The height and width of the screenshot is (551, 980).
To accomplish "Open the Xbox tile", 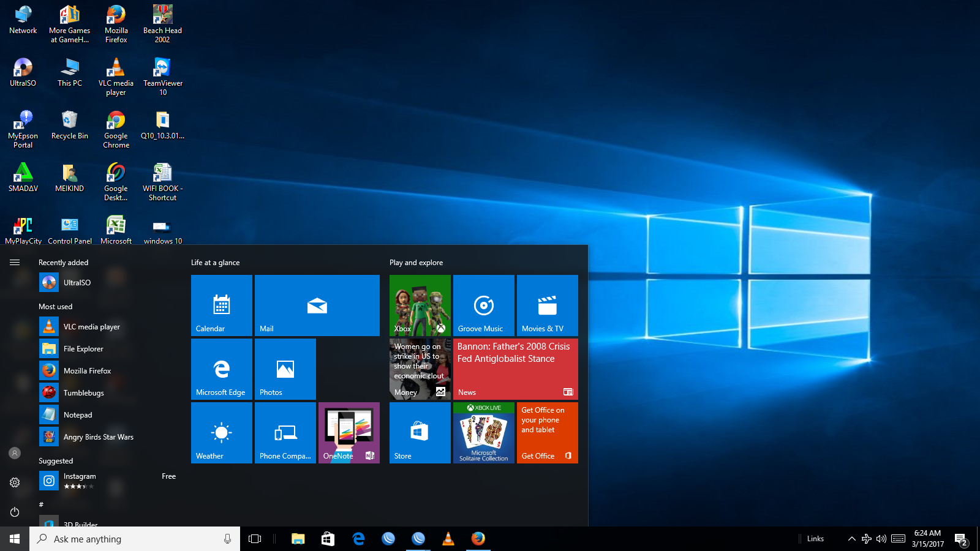I will tap(420, 305).
